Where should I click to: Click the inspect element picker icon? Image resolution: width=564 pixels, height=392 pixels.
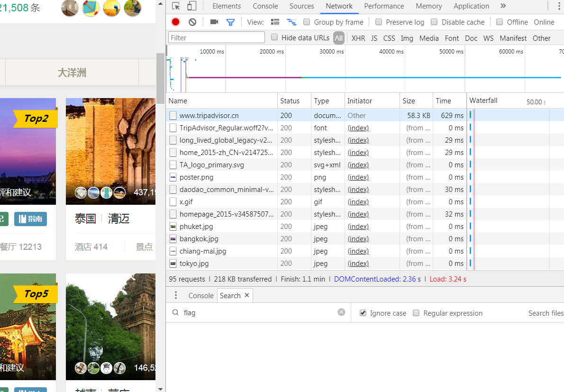point(176,6)
